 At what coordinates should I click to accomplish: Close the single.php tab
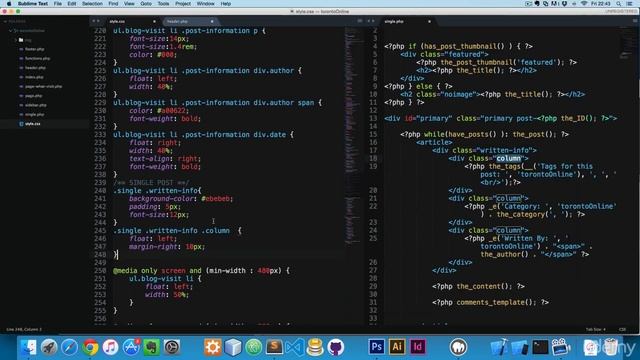(429, 21)
